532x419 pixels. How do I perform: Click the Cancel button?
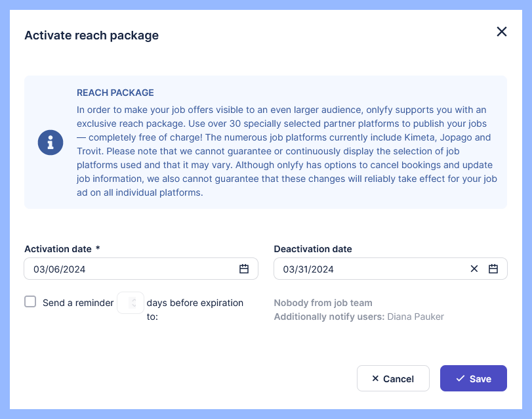[x=393, y=378]
